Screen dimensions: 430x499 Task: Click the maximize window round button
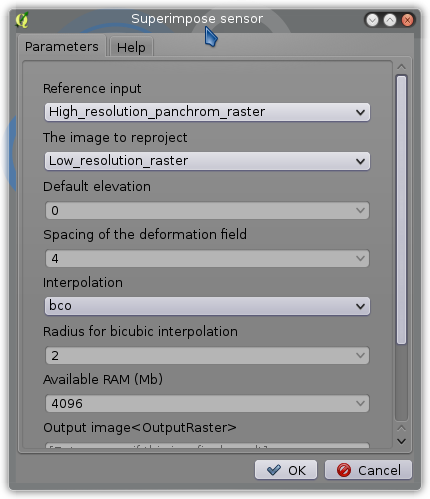(x=390, y=20)
